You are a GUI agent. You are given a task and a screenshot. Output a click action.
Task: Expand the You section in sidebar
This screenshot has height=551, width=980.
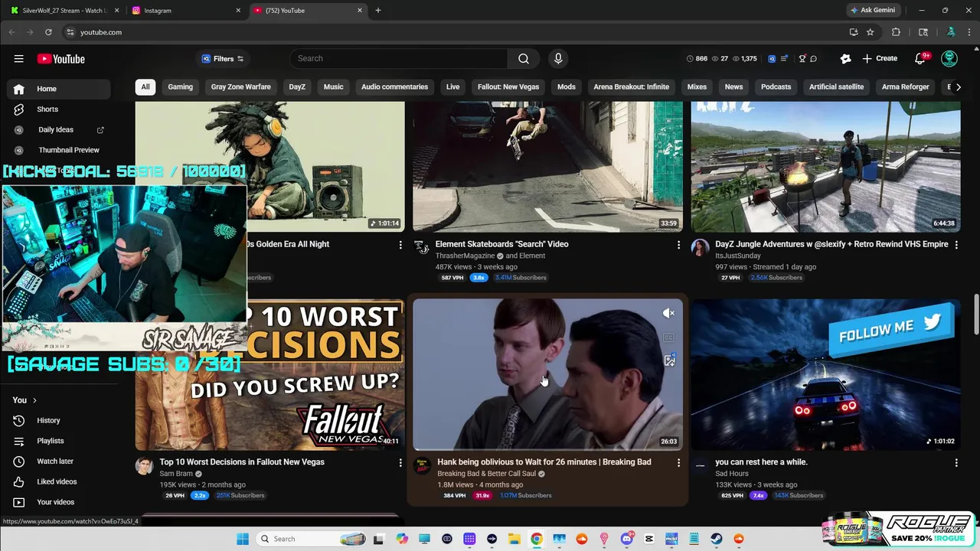pos(24,399)
